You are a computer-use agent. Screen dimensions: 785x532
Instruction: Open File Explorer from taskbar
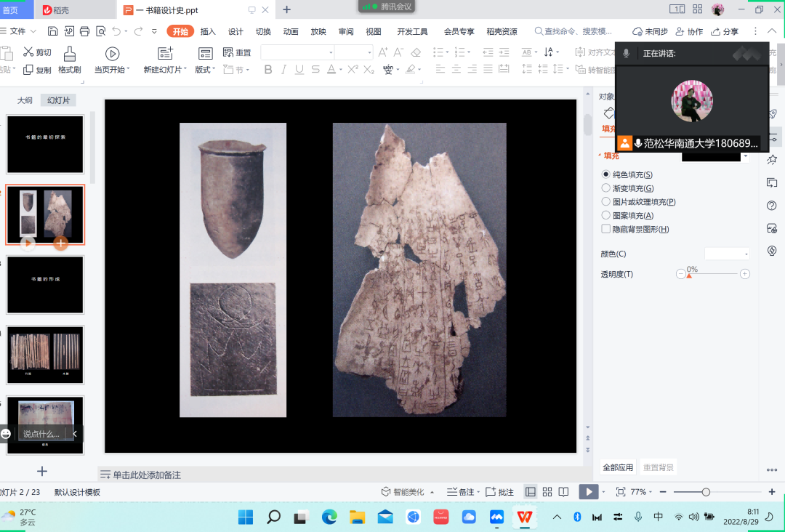pyautogui.click(x=358, y=517)
